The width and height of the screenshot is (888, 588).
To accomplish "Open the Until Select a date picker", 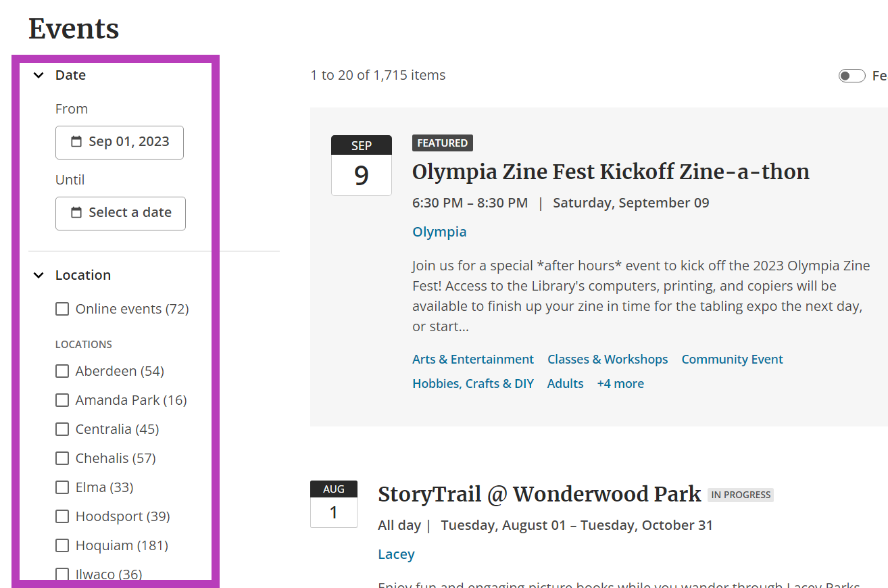I will point(120,214).
